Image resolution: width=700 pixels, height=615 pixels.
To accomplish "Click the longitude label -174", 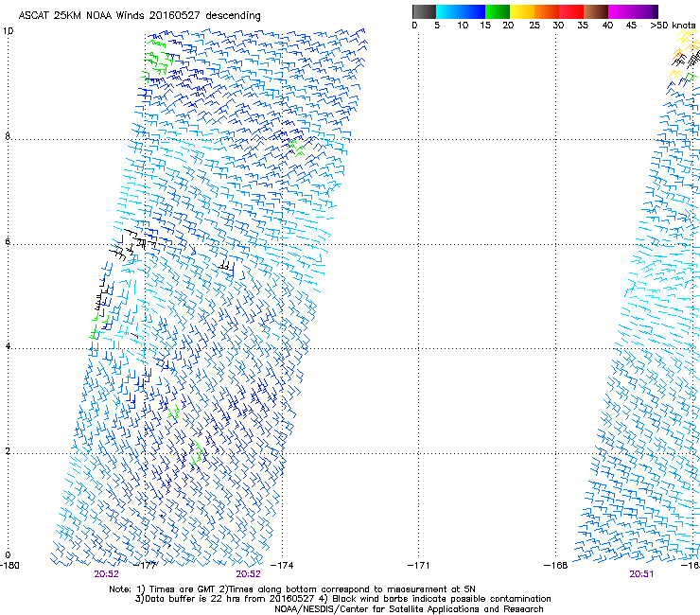I will [x=283, y=566].
